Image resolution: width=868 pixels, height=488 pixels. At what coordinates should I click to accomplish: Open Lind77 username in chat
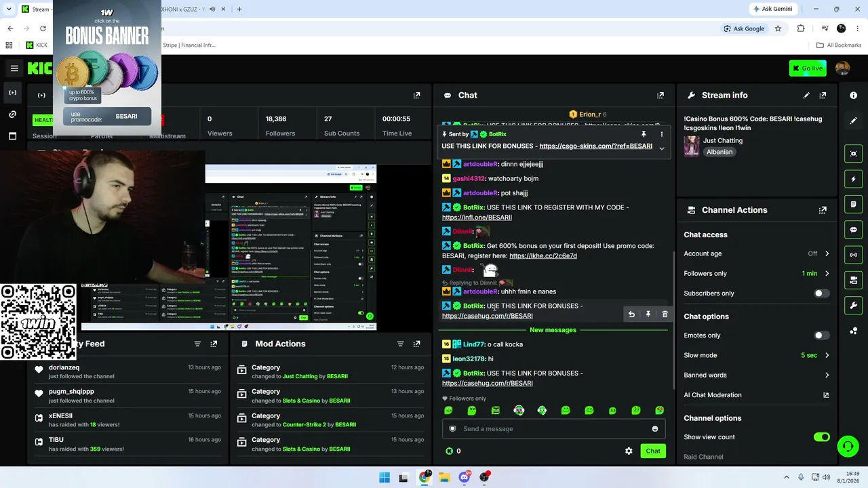point(474,344)
